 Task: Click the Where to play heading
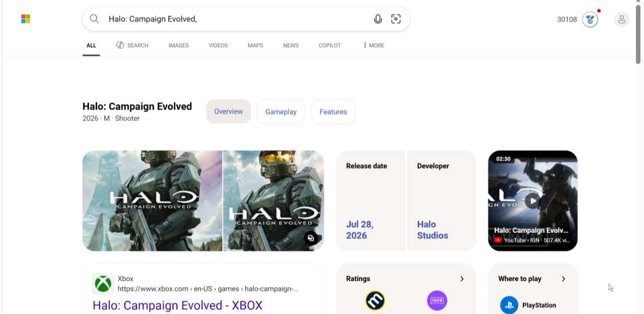520,279
